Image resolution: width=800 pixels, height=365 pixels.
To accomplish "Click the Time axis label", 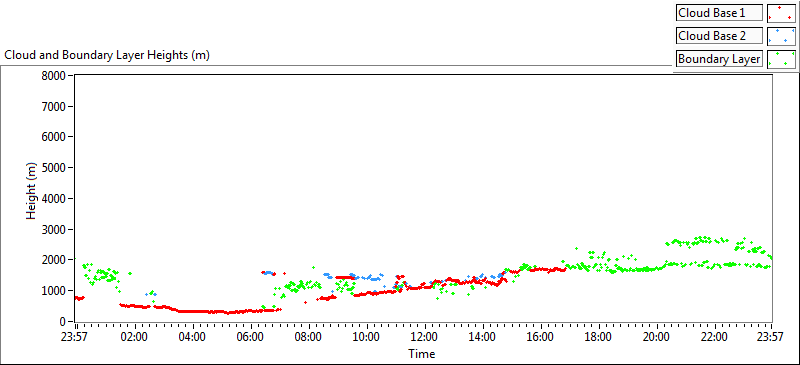I will click(421, 353).
